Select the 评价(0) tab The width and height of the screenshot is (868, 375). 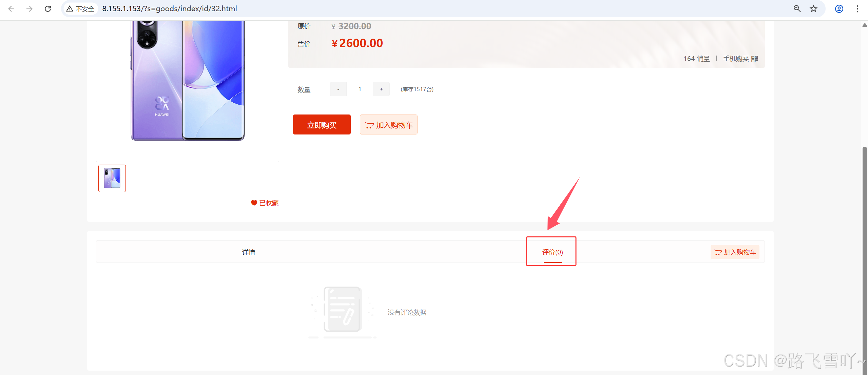[552, 252]
